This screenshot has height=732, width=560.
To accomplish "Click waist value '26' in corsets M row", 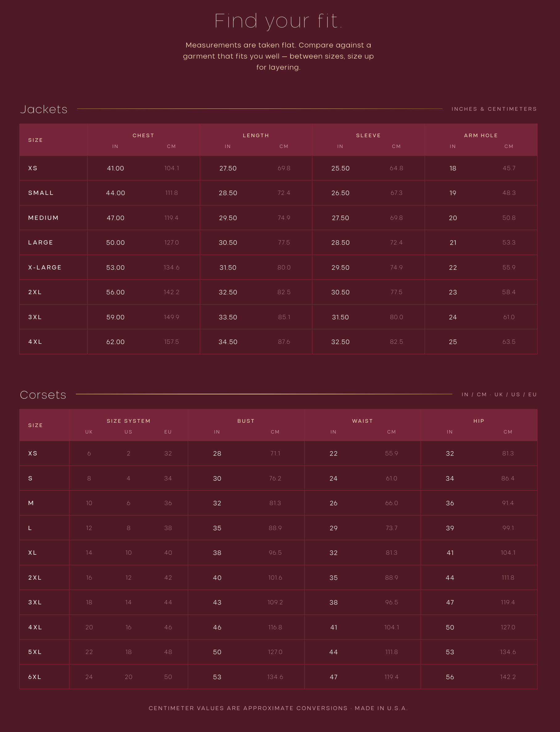I will click(x=333, y=503).
